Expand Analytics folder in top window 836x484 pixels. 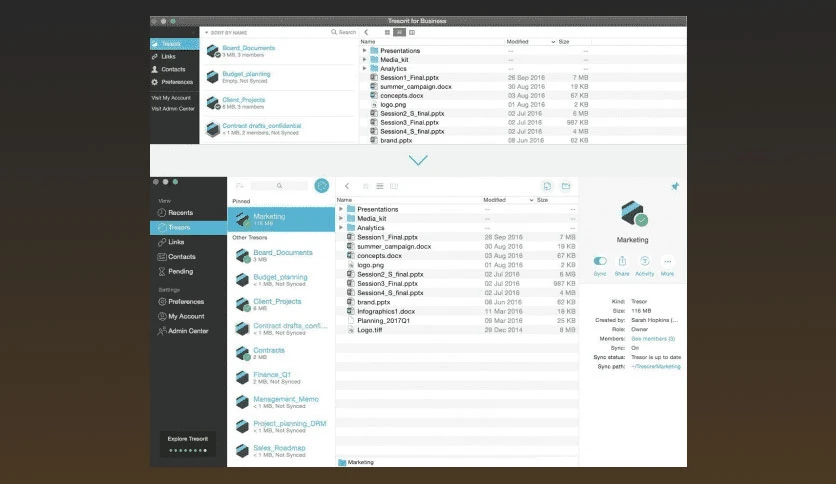click(365, 68)
